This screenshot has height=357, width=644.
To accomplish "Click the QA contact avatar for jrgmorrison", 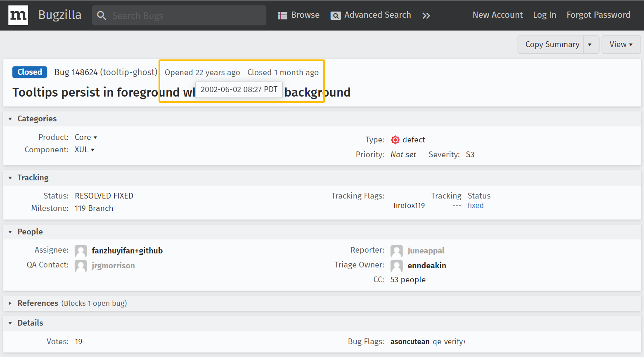I will (x=81, y=266).
